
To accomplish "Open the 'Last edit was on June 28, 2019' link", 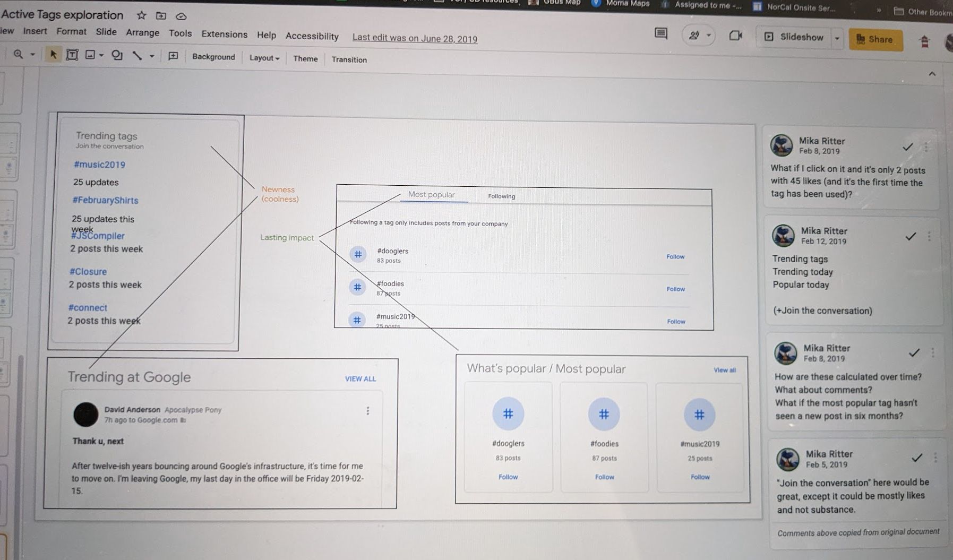I will pos(415,38).
